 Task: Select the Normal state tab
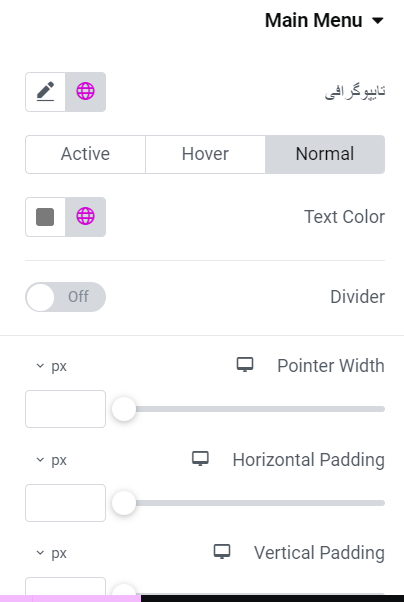tap(325, 154)
